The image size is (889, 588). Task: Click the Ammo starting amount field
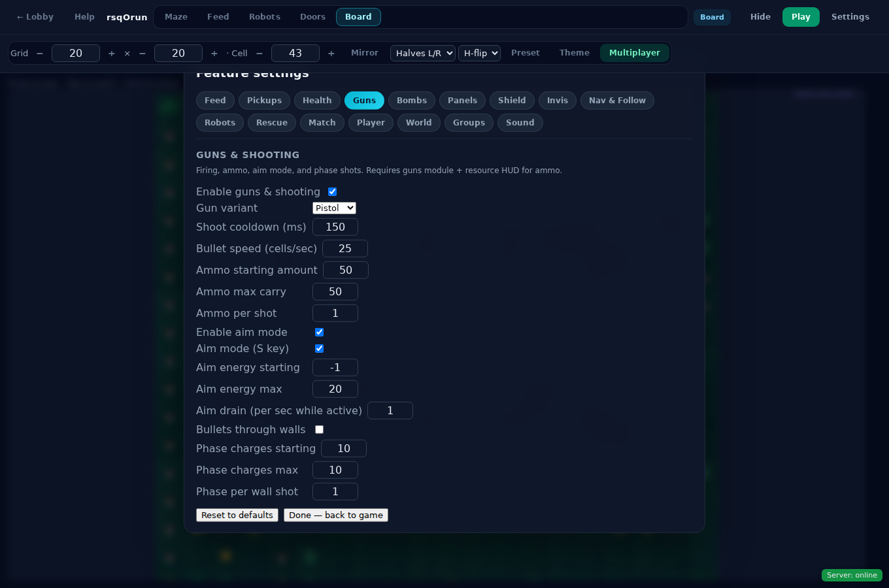coord(346,270)
